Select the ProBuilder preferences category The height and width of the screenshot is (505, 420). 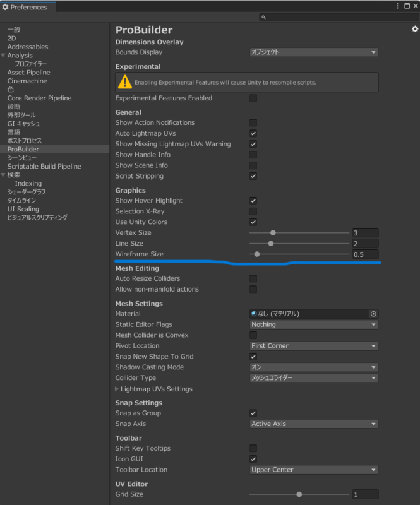pos(23,149)
